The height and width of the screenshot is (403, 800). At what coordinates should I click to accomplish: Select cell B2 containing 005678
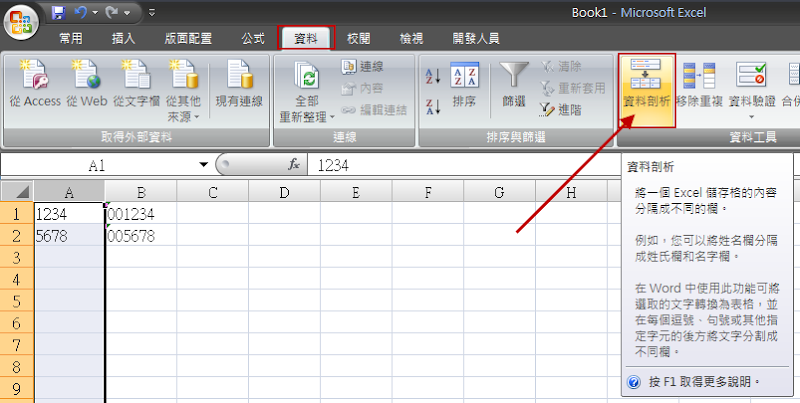coord(141,236)
